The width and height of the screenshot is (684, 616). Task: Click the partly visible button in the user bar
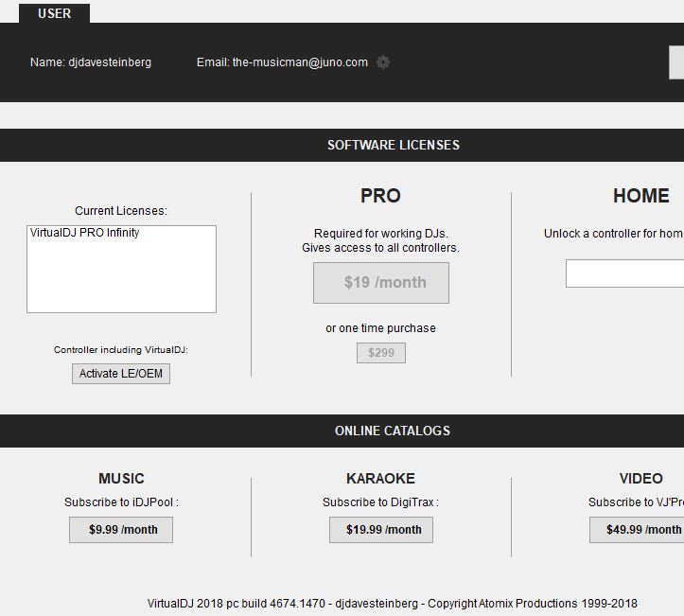click(x=676, y=62)
